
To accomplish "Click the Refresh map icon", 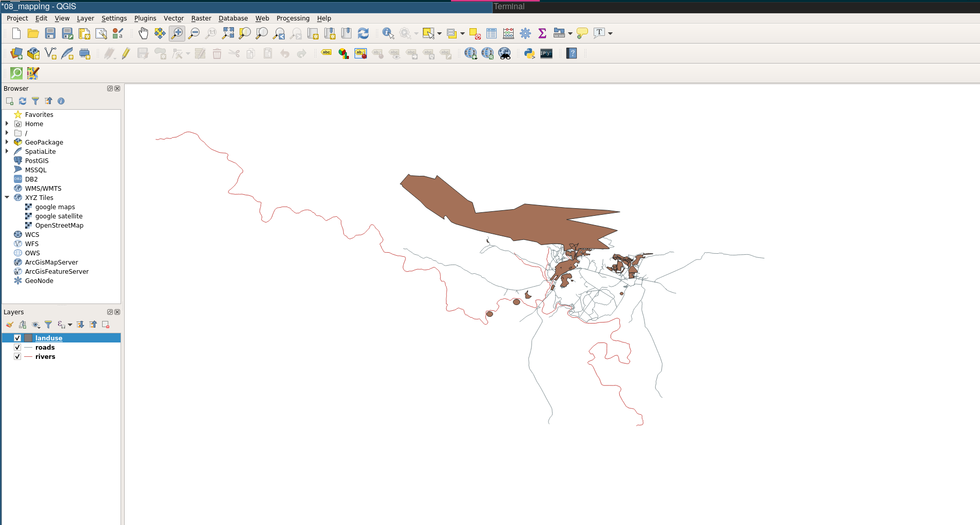I will (x=363, y=33).
